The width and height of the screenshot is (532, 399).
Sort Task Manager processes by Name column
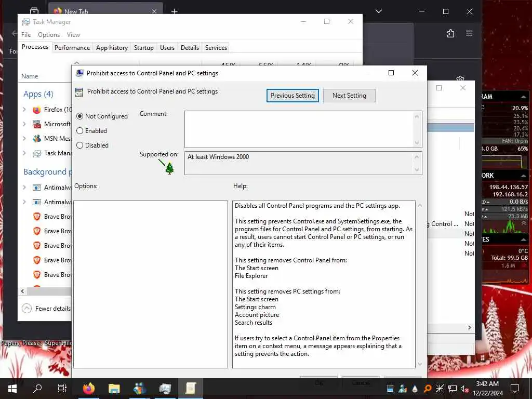[30, 76]
